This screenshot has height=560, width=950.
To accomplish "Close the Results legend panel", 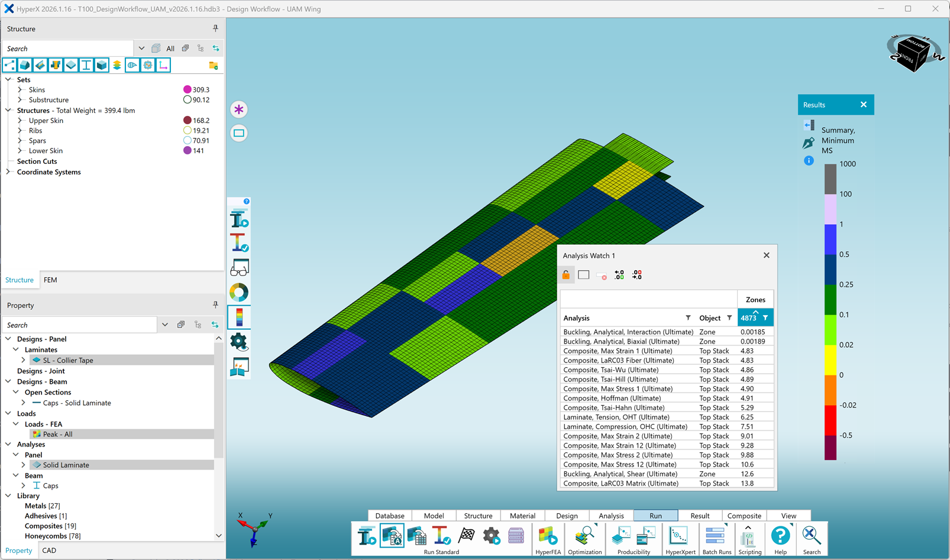I will pyautogui.click(x=864, y=105).
